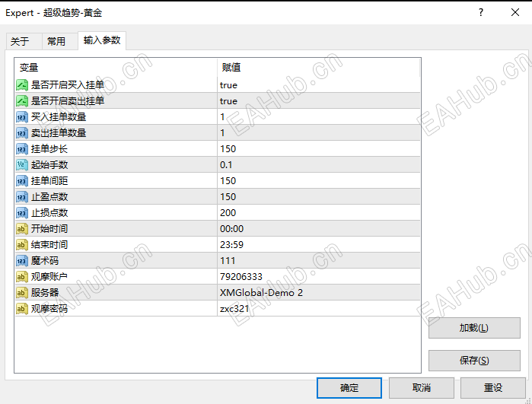Click the integer icon beside 挂单间距
Image resolution: width=532 pixels, height=404 pixels.
(22, 181)
